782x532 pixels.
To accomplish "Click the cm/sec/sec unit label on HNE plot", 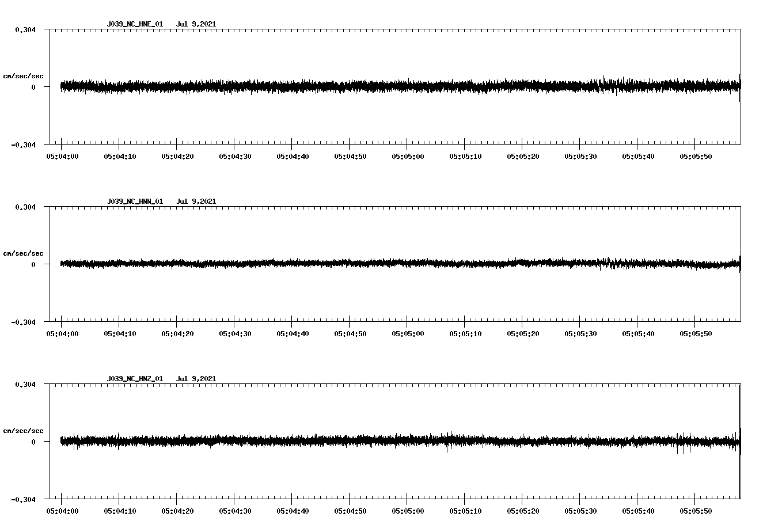I will pyautogui.click(x=24, y=75).
